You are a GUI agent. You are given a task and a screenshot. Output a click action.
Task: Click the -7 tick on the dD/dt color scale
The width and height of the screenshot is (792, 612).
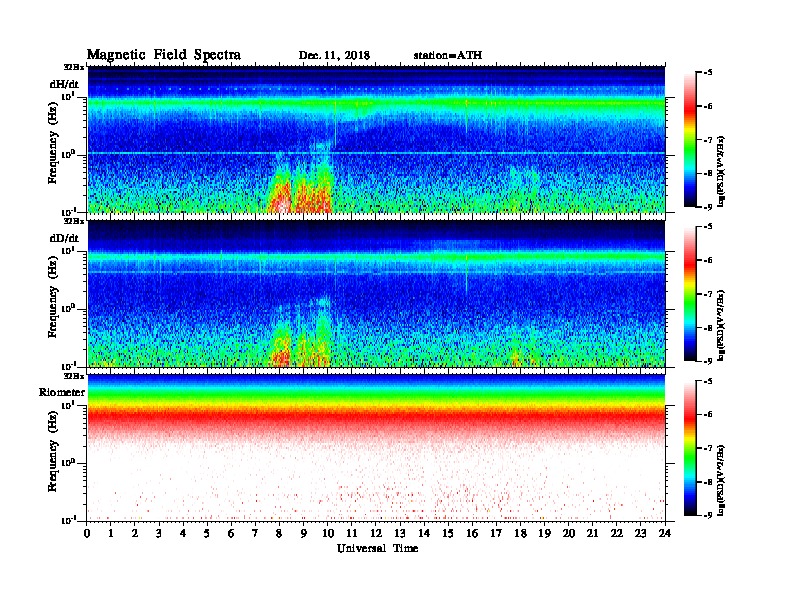[x=708, y=294]
